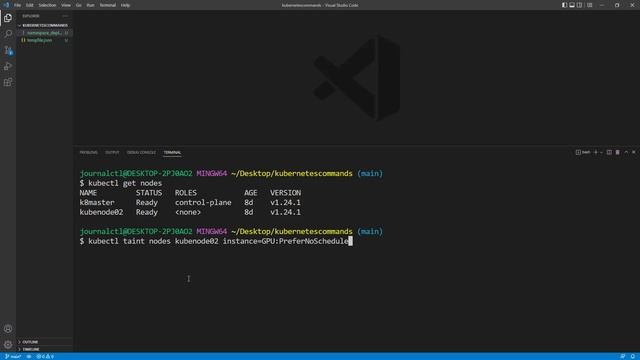Toggle secondary side bar layout button
640x360 pixels.
[x=579, y=5]
